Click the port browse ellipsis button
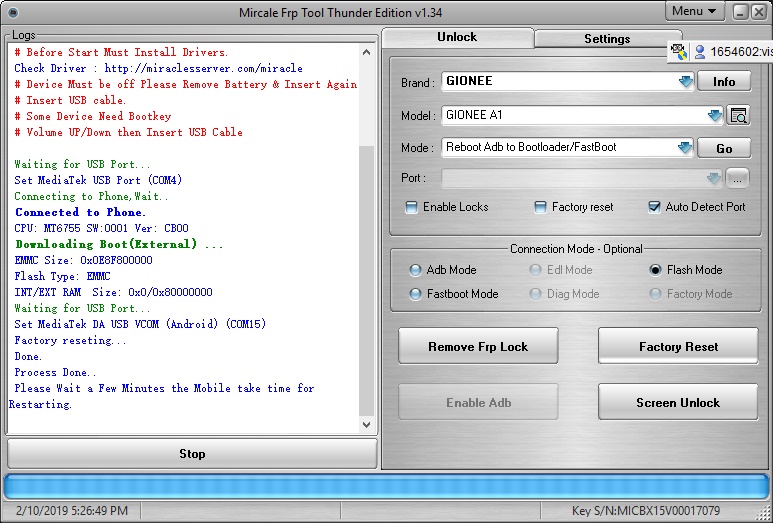This screenshot has height=523, width=773. tap(738, 179)
